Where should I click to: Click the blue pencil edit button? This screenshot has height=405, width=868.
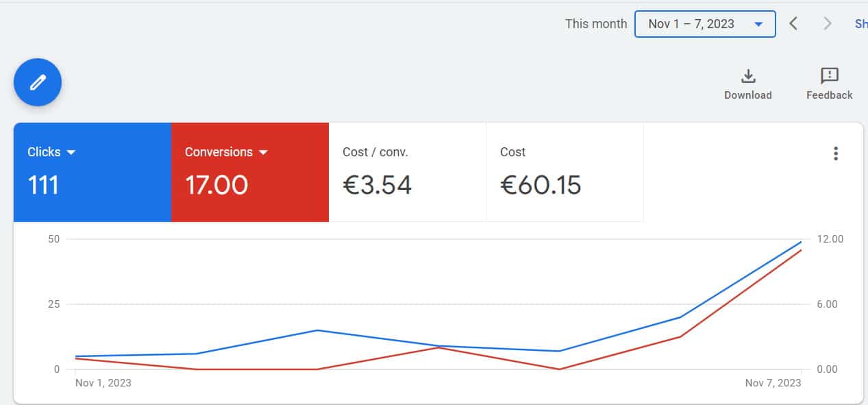click(x=38, y=82)
